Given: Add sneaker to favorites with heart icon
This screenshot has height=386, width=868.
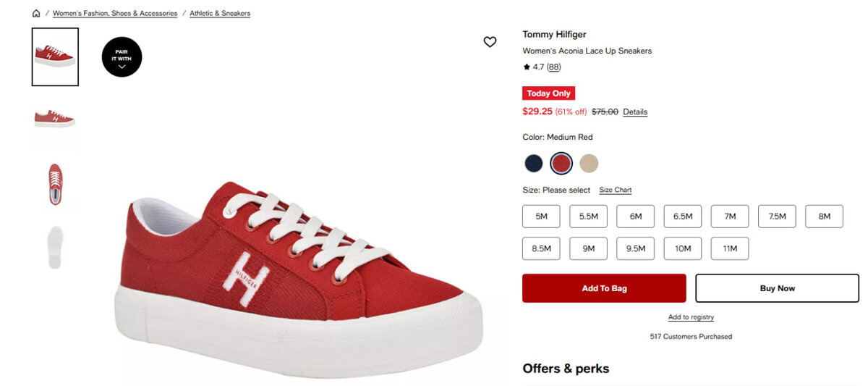Looking at the screenshot, I should coord(490,42).
